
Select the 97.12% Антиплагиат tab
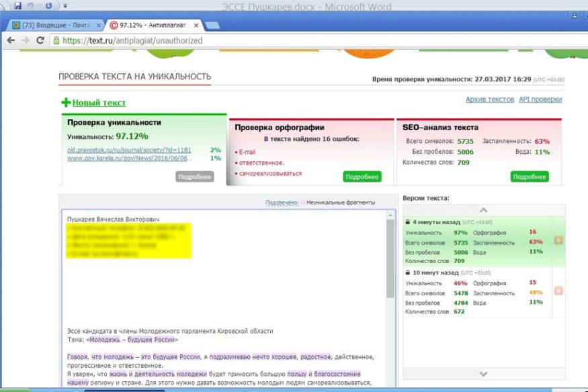pyautogui.click(x=153, y=26)
